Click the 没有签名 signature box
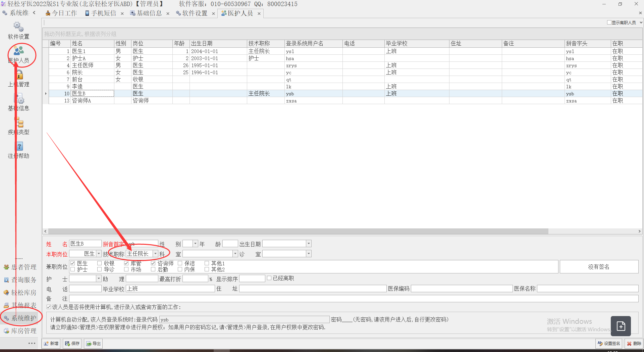 [599, 267]
